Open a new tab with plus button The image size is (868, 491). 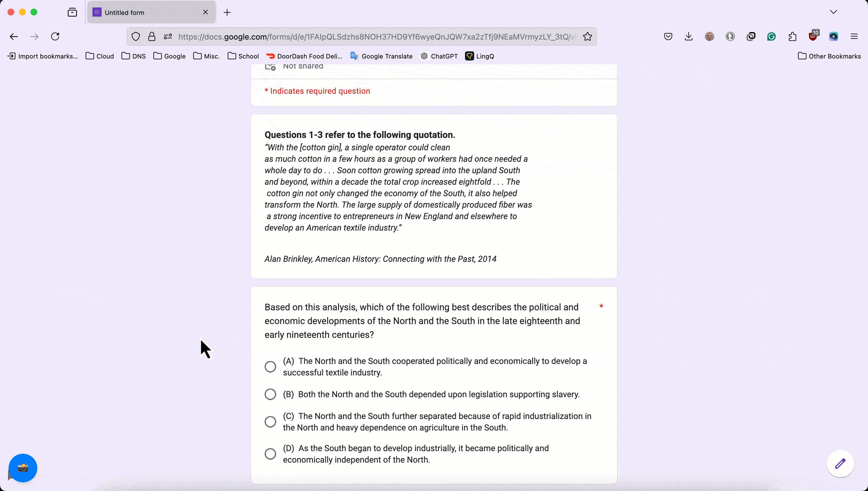[227, 13]
